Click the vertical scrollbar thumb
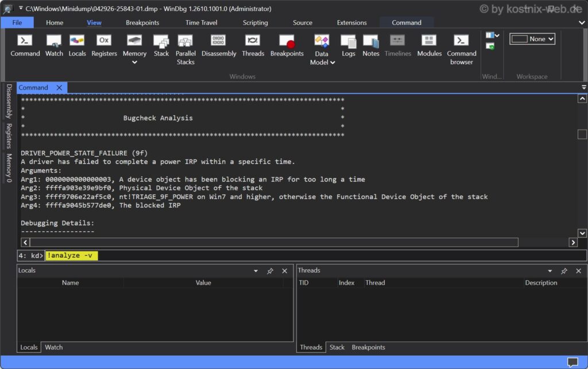 [x=582, y=134]
